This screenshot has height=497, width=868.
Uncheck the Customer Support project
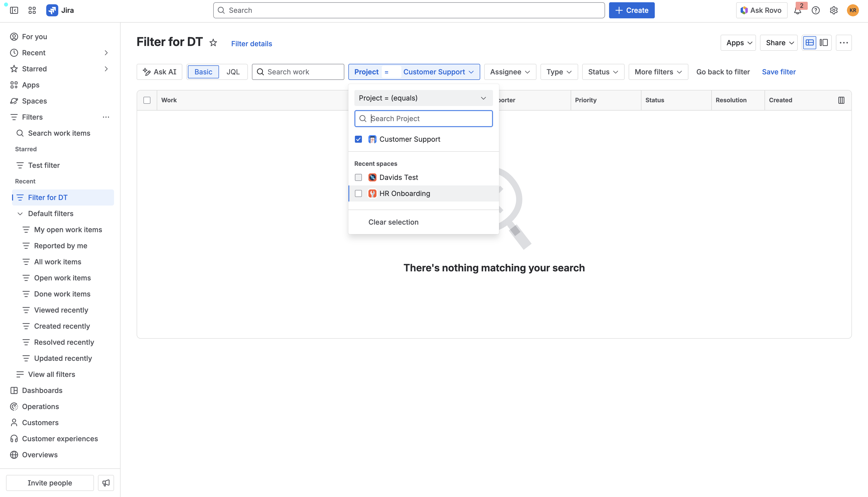point(358,139)
